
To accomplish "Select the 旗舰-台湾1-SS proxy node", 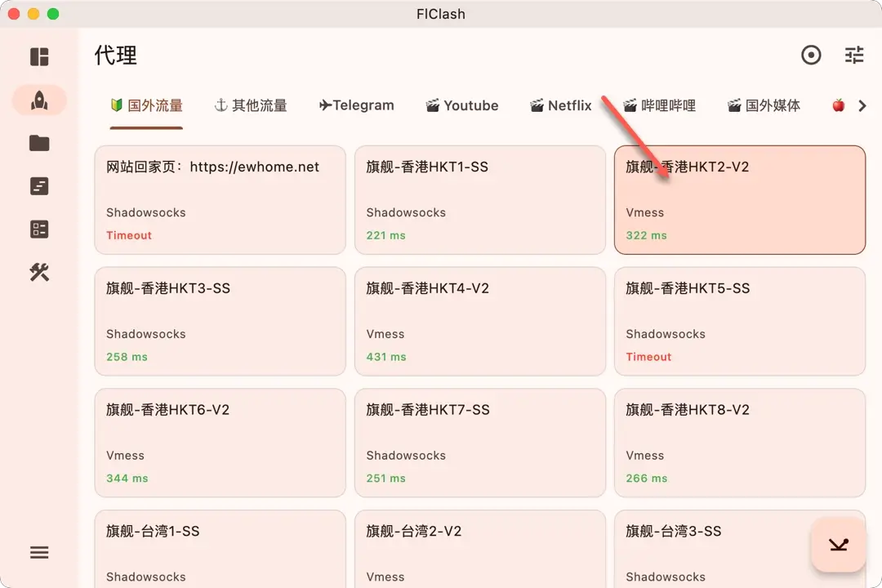I will 220,549.
